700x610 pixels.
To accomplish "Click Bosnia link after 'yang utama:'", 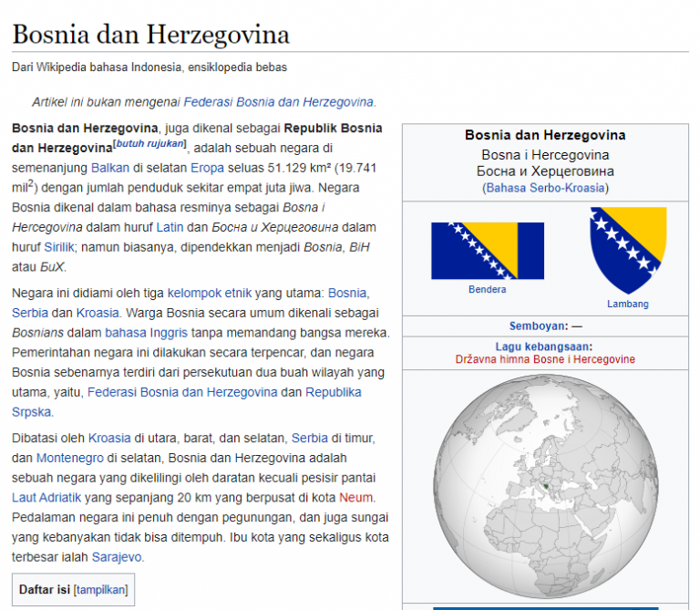I will coord(347,293).
